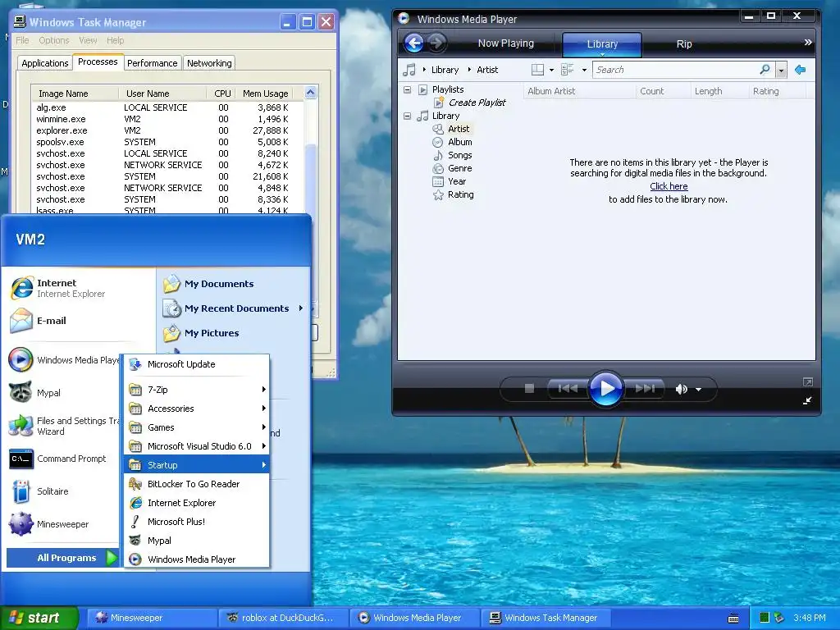Viewport: 840px width, 630px height.
Task: Open Microsoft Update from All Programs
Action: point(197,364)
